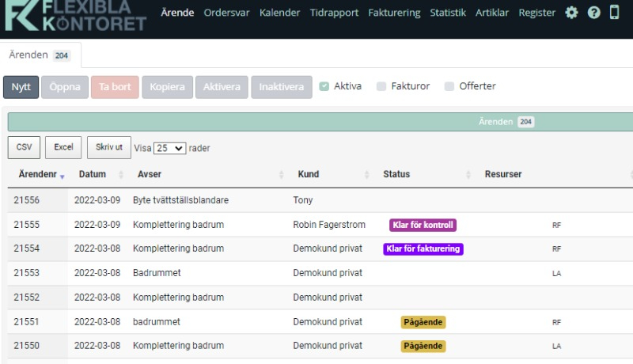Open the Tidrapport menu
The height and width of the screenshot is (364, 633).
334,13
